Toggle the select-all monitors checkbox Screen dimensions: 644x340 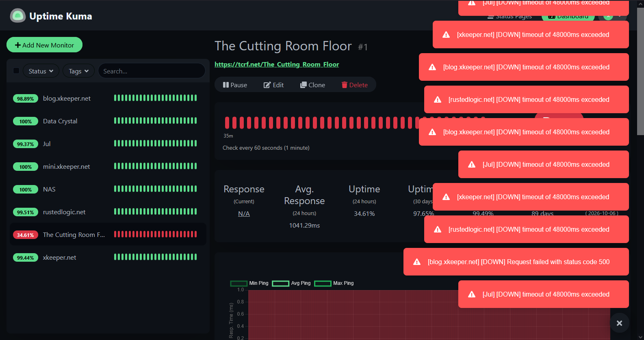(16, 71)
